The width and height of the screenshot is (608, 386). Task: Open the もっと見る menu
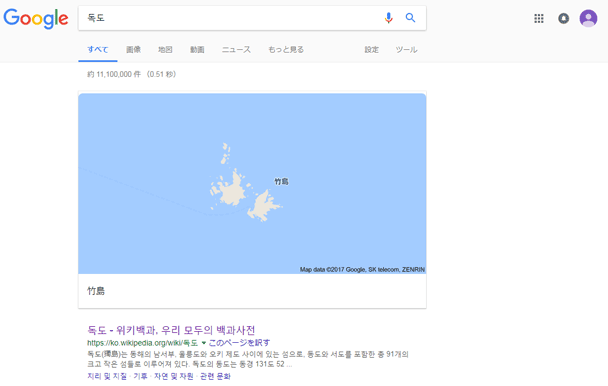[286, 50]
